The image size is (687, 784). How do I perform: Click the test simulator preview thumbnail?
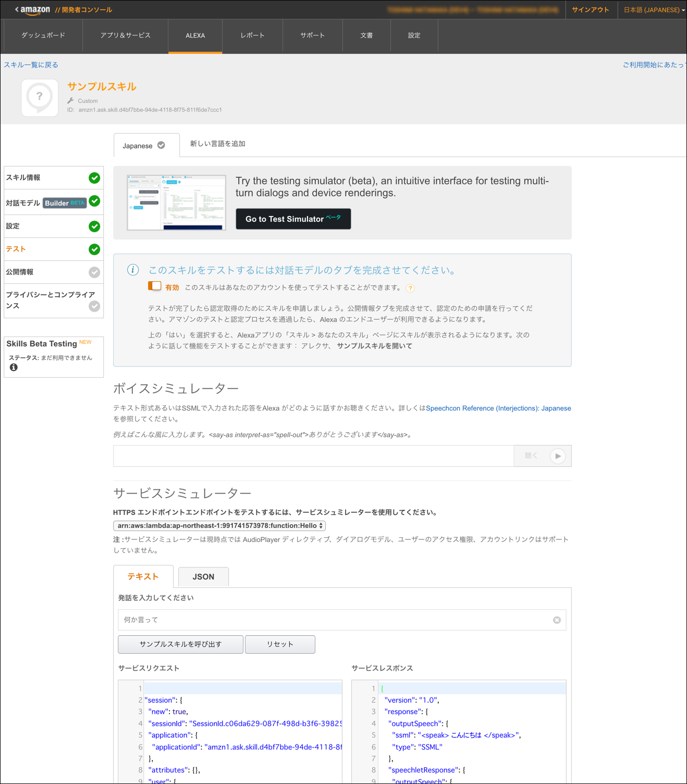176,202
